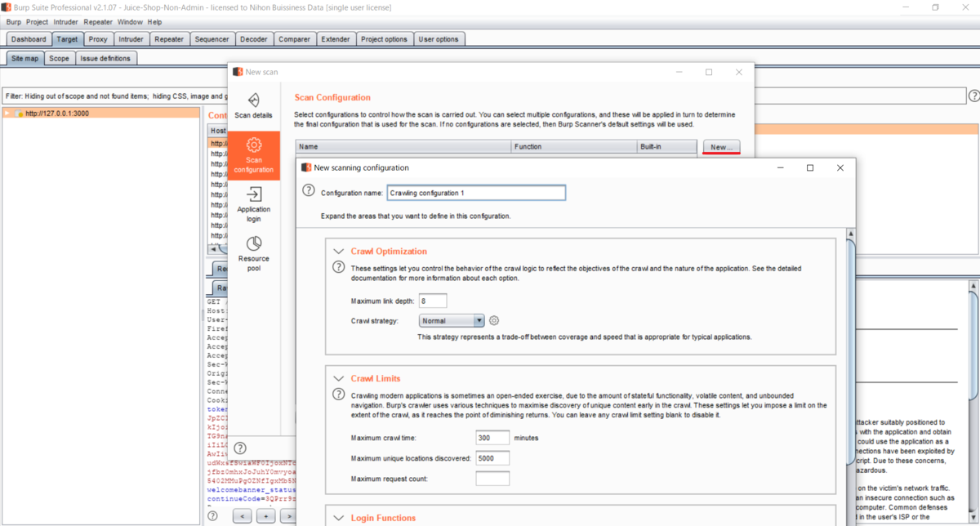This screenshot has height=526, width=980.
Task: Click Maximum unique locations discovered field
Action: [x=492, y=458]
